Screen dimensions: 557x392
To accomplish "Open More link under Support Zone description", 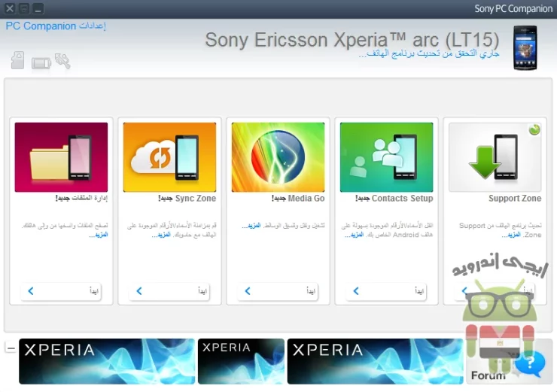I will pyautogui.click(x=512, y=235).
